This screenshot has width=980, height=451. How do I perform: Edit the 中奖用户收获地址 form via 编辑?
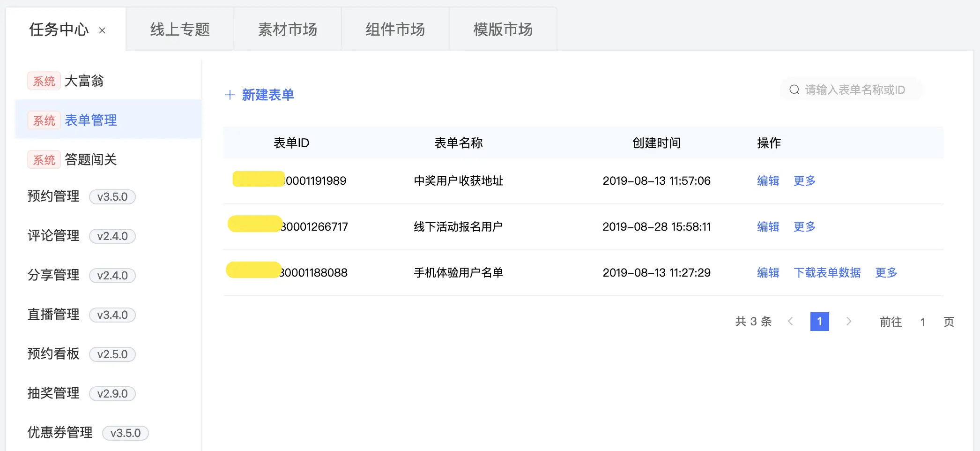[x=768, y=181]
